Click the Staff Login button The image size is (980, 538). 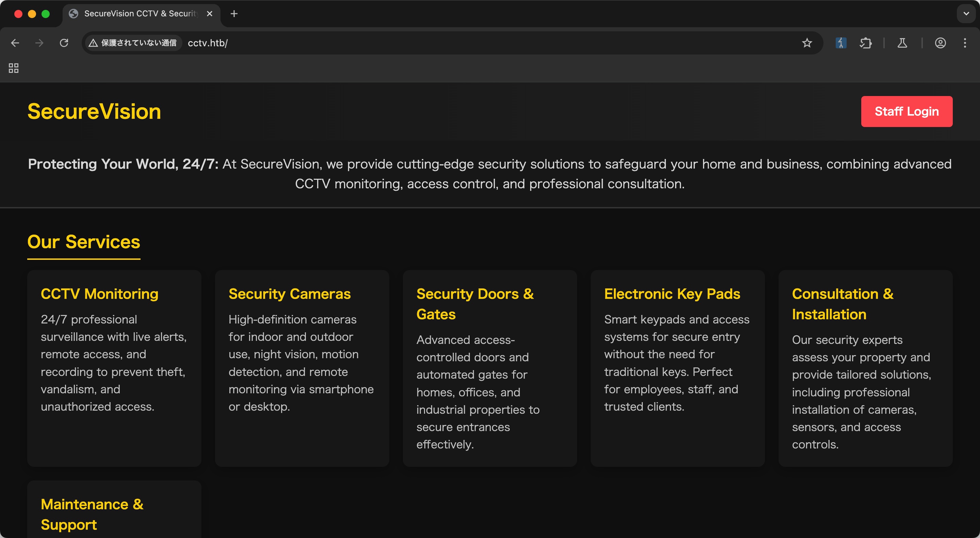[x=906, y=112]
